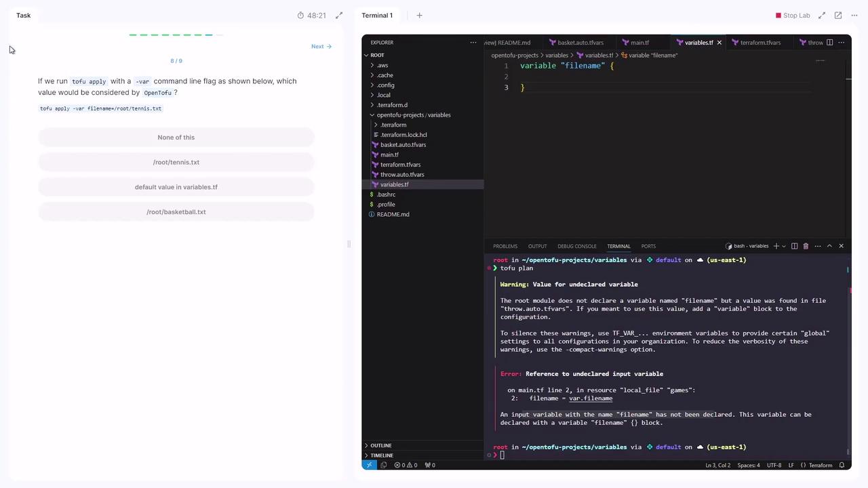Image resolution: width=868 pixels, height=488 pixels.
Task: Expand the OUTLINE section
Action: (x=381, y=445)
